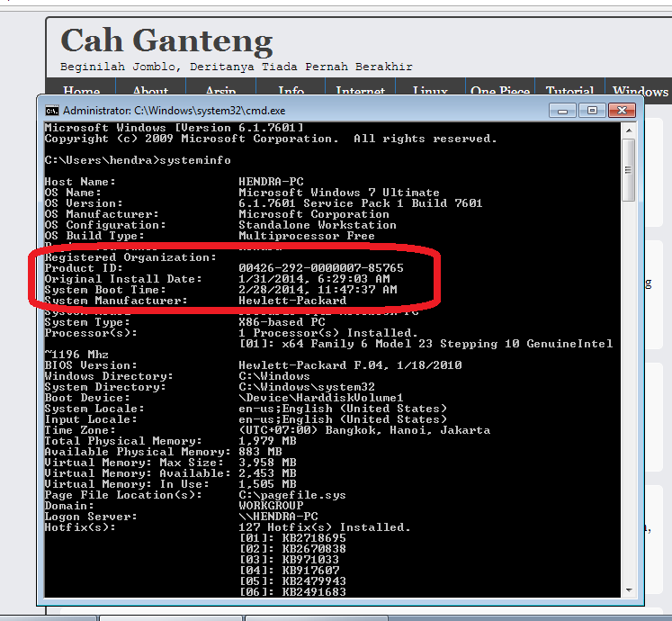Click the OS version 6.1.7601 Service Pack 1 line
The height and width of the screenshot is (621, 672).
(361, 203)
